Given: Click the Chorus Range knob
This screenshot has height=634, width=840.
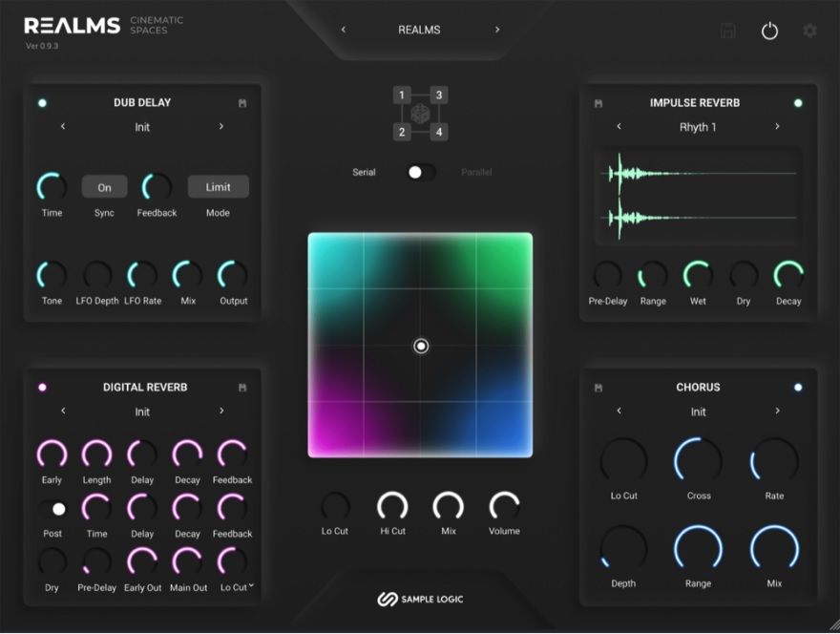Looking at the screenshot, I should pos(698,549).
